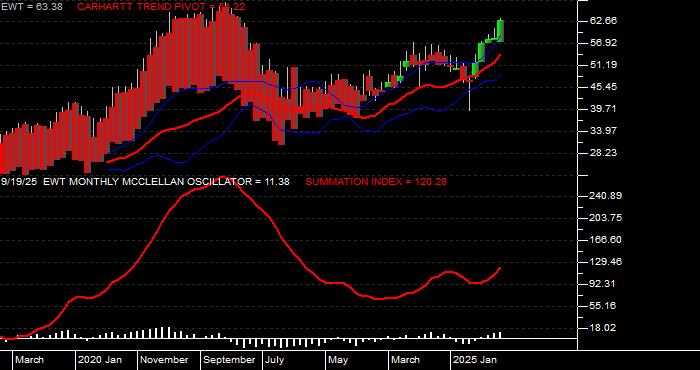Click the 55.16 oscillator axis value

(x=603, y=305)
